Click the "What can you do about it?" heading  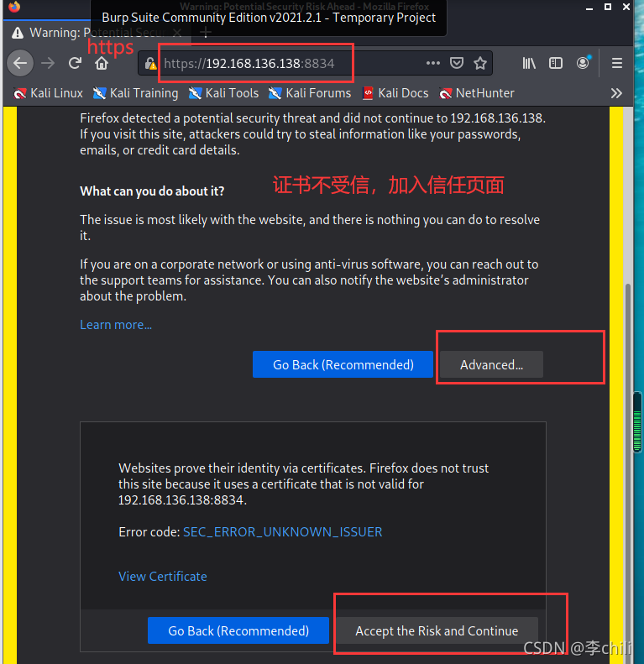pyautogui.click(x=152, y=191)
